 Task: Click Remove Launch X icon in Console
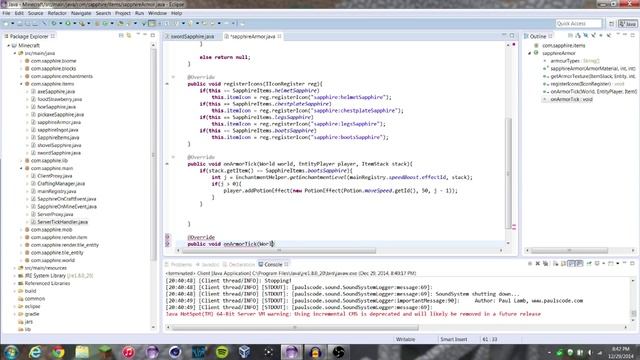pyautogui.click(x=538, y=264)
